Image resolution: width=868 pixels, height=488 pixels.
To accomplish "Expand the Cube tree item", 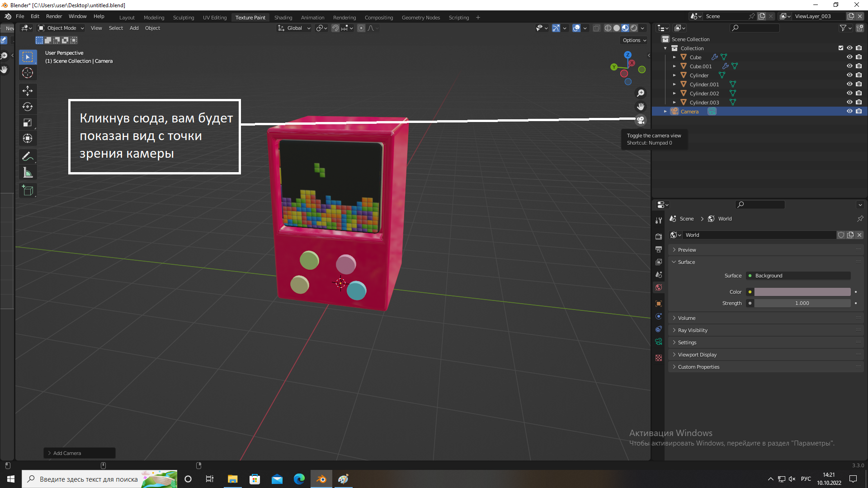I will 675,57.
